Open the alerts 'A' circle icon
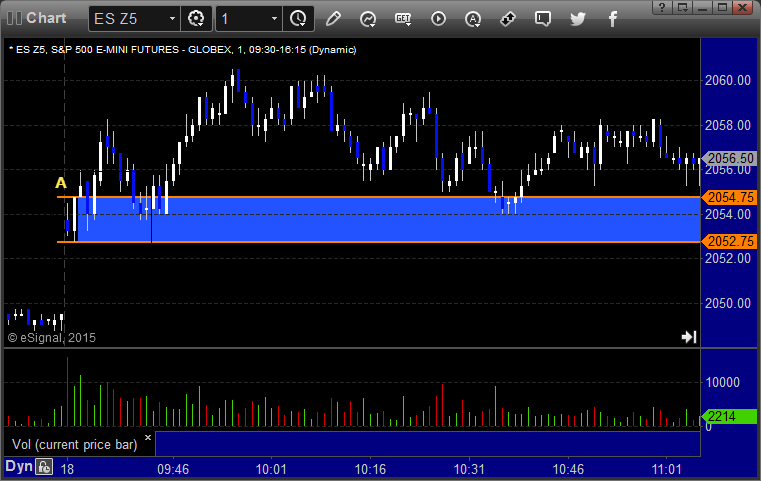 point(473,19)
